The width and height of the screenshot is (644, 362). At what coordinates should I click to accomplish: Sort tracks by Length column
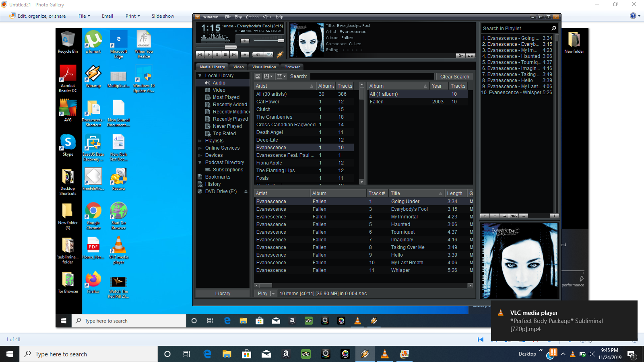pyautogui.click(x=456, y=193)
